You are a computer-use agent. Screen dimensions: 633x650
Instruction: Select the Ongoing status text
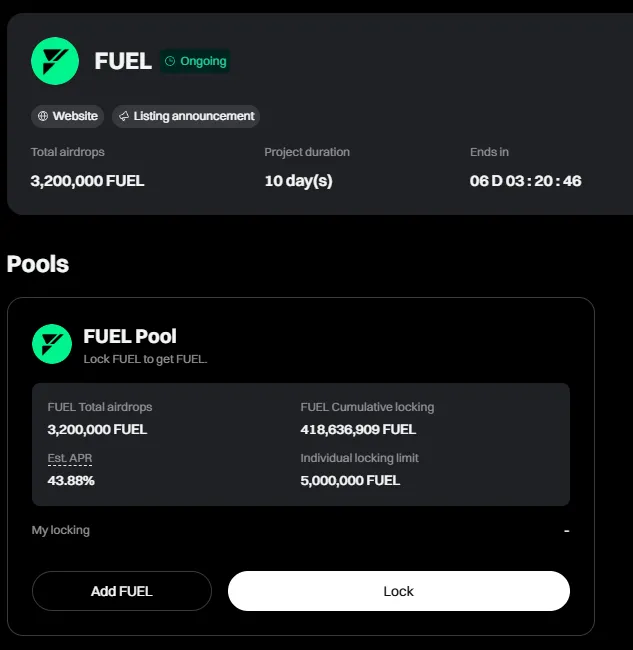pyautogui.click(x=203, y=62)
